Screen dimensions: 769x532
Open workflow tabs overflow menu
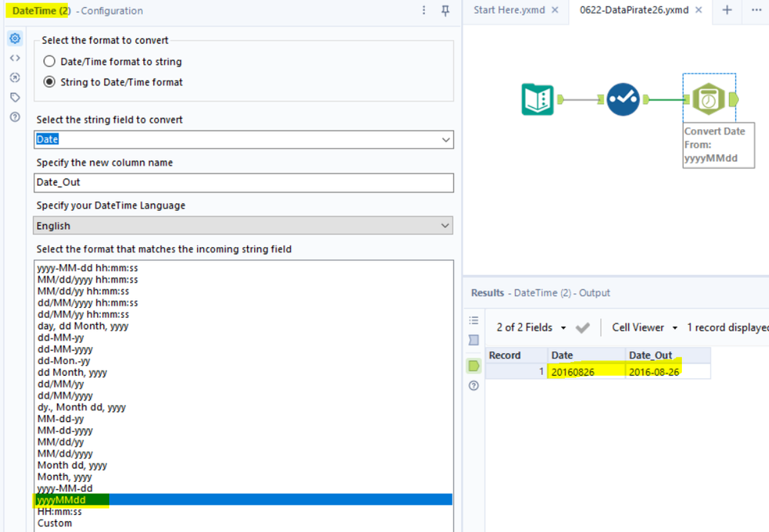pyautogui.click(x=757, y=10)
